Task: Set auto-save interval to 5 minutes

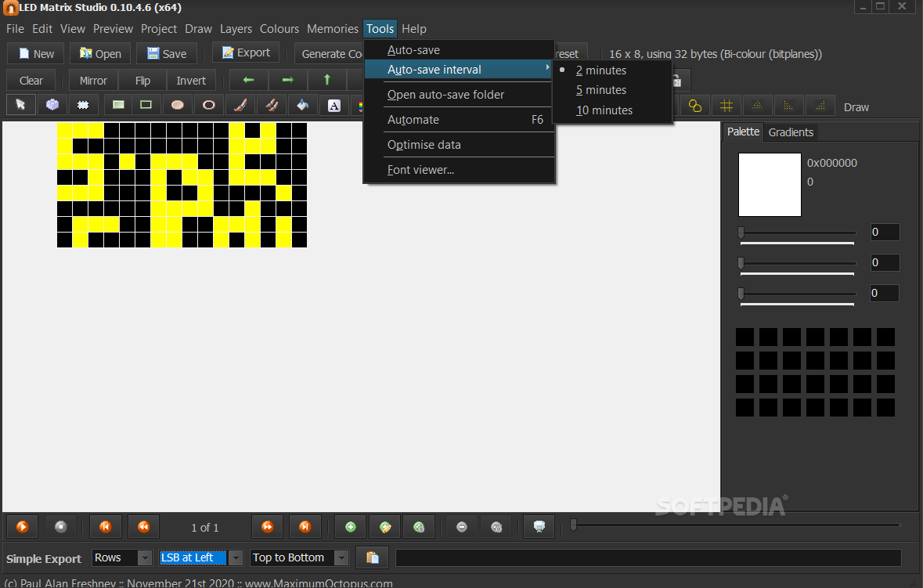Action: coord(612,90)
